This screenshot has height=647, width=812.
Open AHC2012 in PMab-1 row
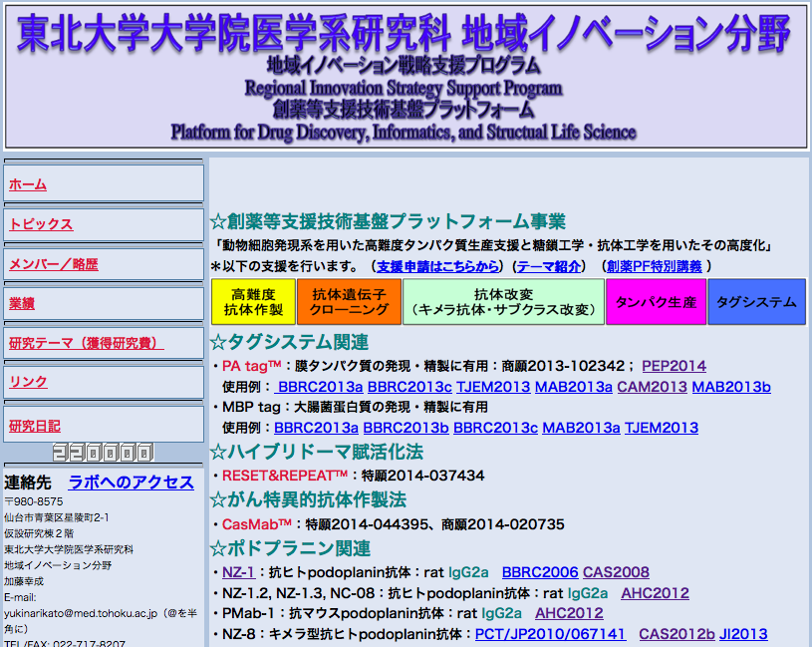click(569, 613)
